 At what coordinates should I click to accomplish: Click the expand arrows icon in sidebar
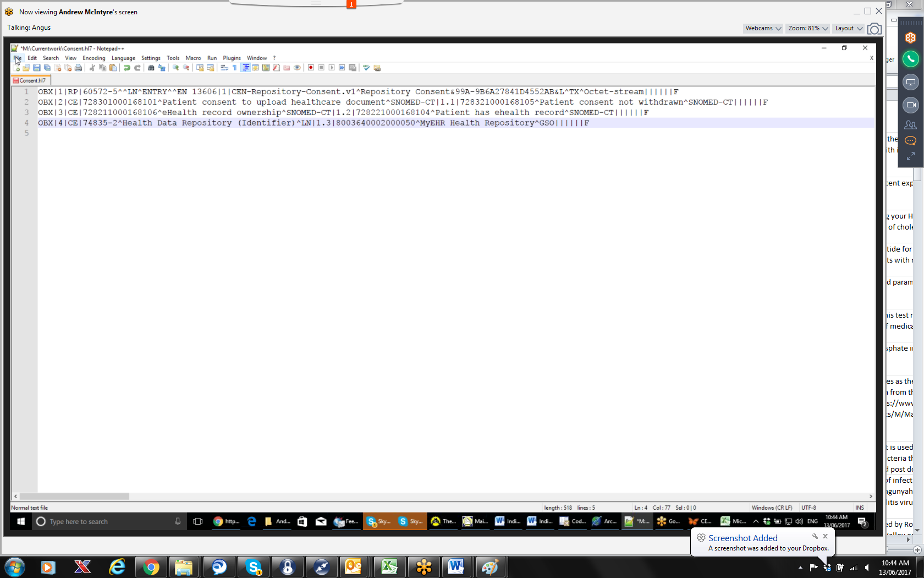pos(910,156)
